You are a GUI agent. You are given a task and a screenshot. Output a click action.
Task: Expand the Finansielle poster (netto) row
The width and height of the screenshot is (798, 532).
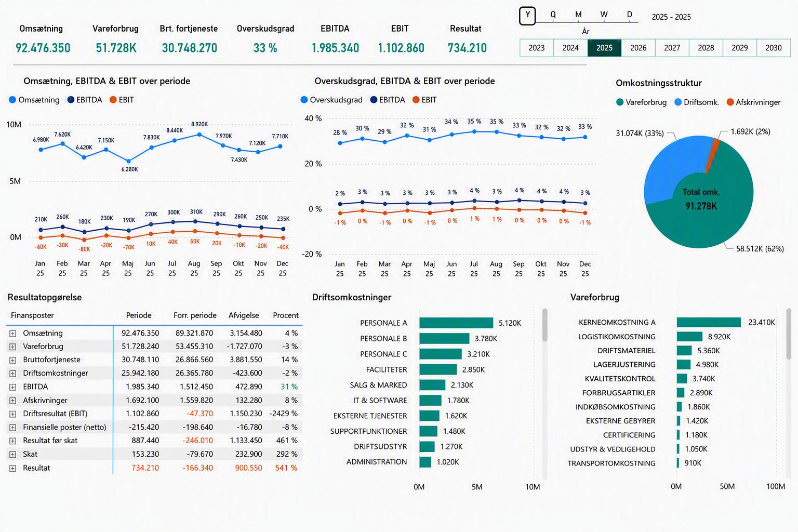[x=12, y=428]
